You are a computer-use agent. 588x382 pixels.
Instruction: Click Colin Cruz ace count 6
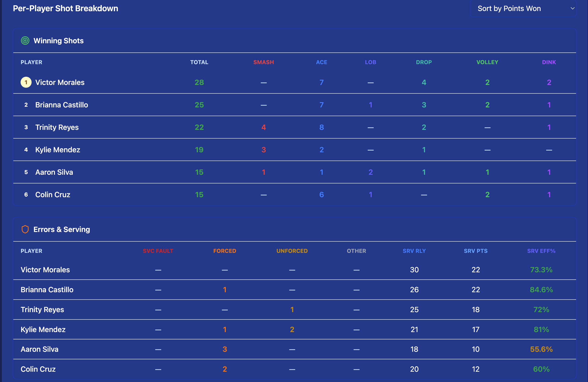point(321,195)
